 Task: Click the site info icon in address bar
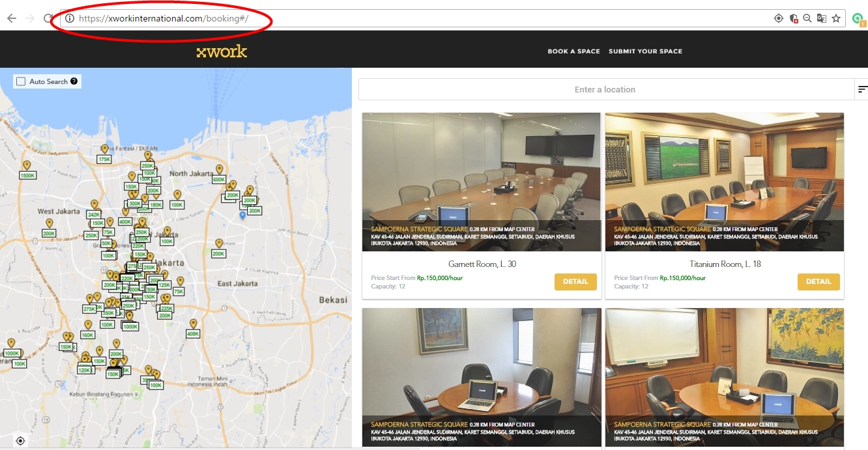70,18
